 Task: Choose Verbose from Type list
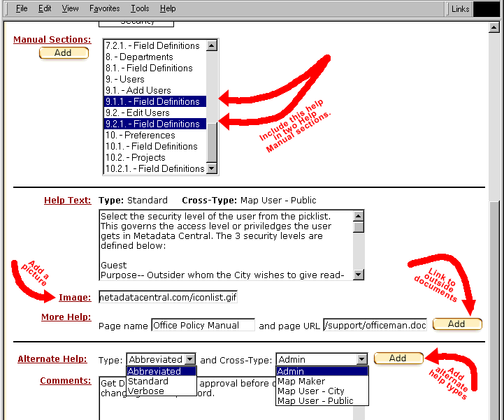[147, 391]
